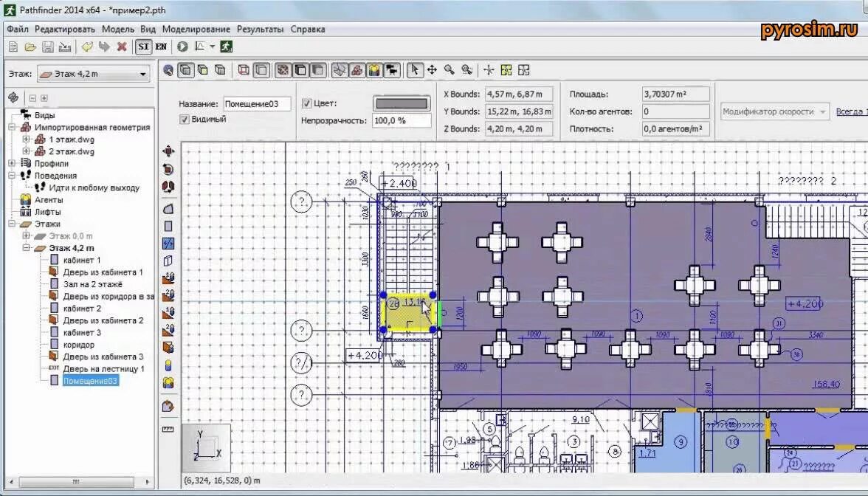This screenshot has height=496, width=868.
Task: Click the results graph icon
Action: pos(201,47)
